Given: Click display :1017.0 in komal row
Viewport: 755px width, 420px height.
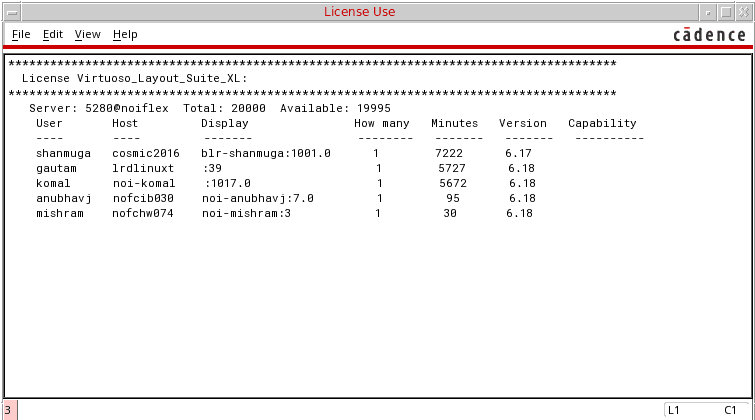Looking at the screenshot, I should (x=228, y=184).
